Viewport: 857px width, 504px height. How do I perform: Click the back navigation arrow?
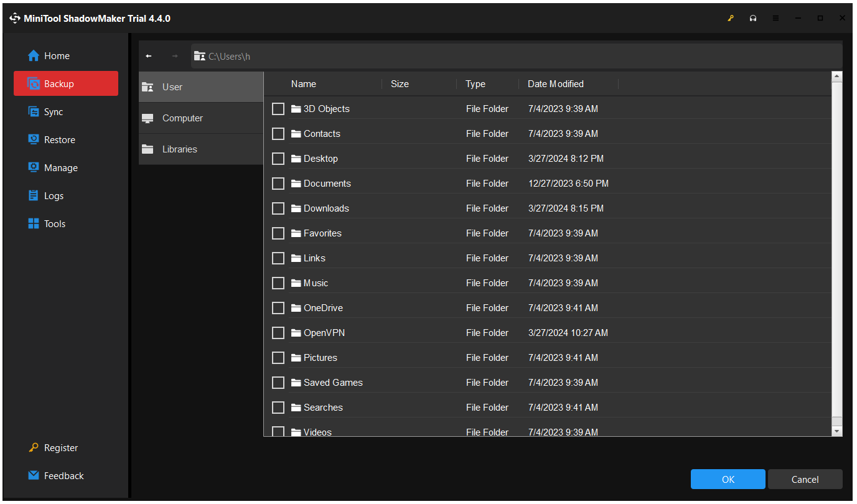149,56
